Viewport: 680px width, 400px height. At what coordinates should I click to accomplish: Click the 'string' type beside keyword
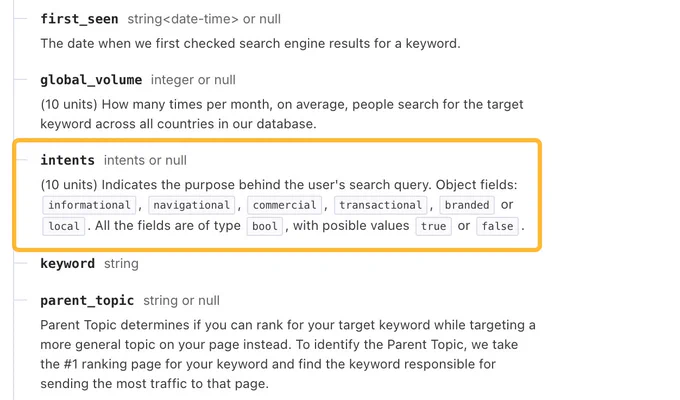pyautogui.click(x=121, y=263)
